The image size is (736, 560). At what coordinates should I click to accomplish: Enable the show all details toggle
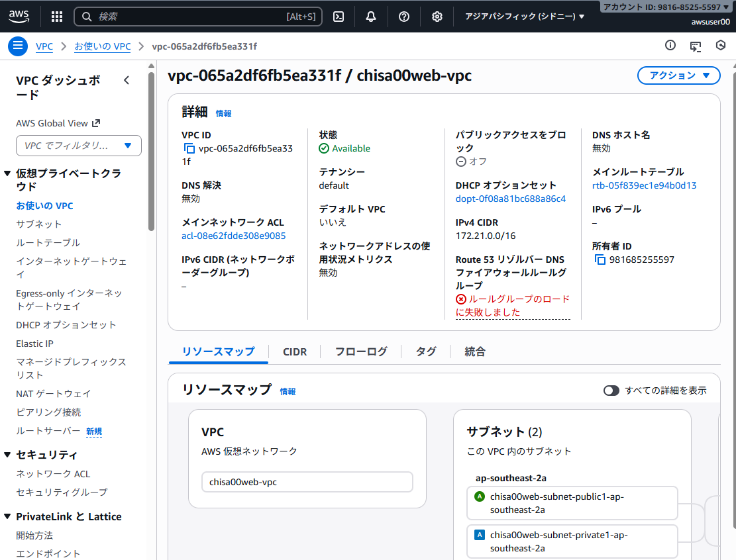(611, 391)
